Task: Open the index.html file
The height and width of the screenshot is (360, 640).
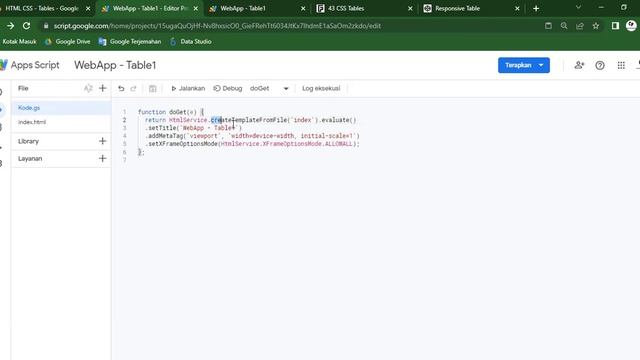Action: tap(61, 122)
